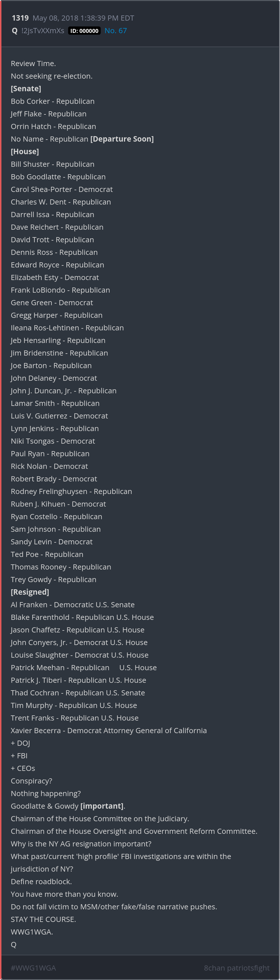Viewport: 280px width, 980px height.
Task: Click the "STAY THE COURSE." line
Action: coord(43,919)
